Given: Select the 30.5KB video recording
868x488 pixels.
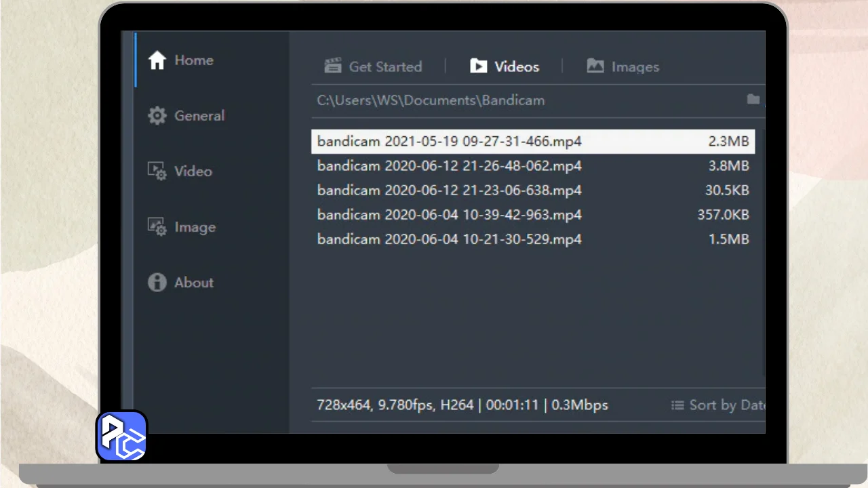Looking at the screenshot, I should [449, 190].
